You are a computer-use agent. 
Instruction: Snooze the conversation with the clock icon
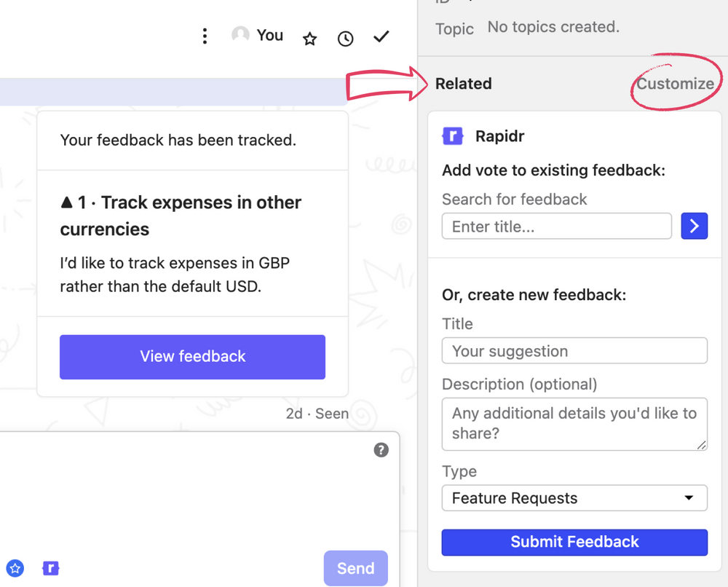(345, 38)
